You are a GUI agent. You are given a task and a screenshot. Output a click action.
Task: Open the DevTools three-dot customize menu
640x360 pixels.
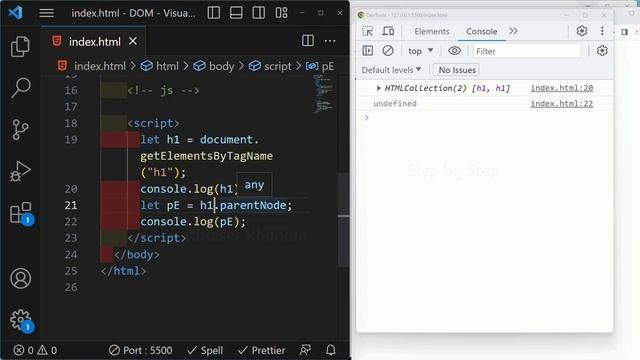[x=602, y=31]
